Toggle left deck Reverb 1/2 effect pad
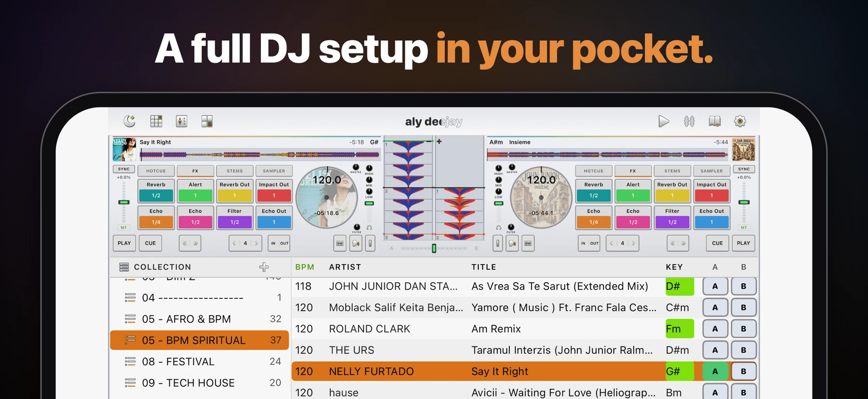Image resolution: width=868 pixels, height=399 pixels. pyautogui.click(x=156, y=191)
